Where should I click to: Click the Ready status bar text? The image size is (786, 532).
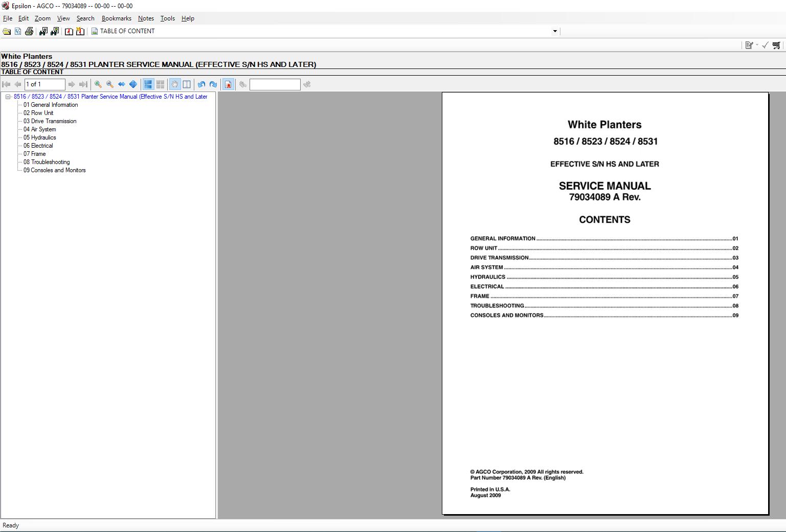tap(11, 525)
